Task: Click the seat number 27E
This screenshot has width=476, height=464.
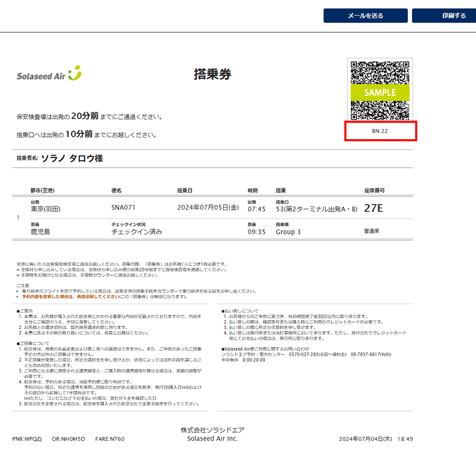Action: 373,208
